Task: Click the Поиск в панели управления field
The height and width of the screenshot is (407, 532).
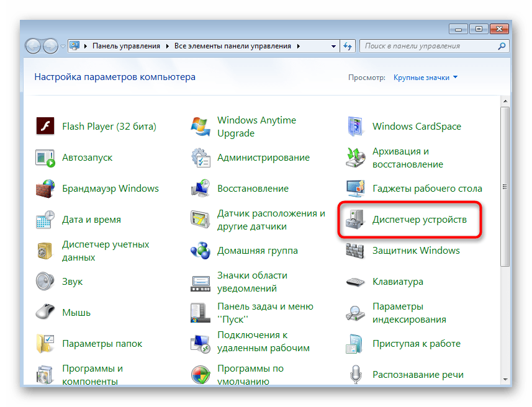Action: (x=427, y=46)
